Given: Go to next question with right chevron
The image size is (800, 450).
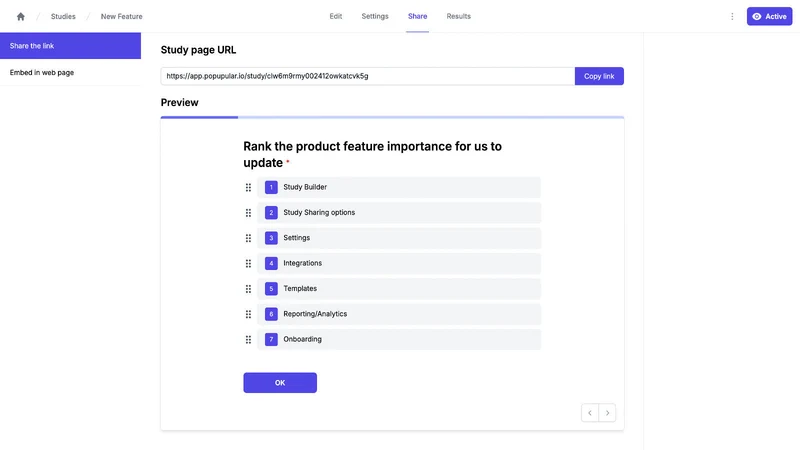Looking at the screenshot, I should pos(607,413).
